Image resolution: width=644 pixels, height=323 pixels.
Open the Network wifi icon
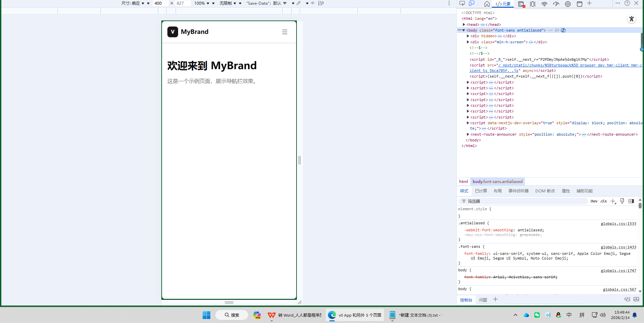[544, 4]
